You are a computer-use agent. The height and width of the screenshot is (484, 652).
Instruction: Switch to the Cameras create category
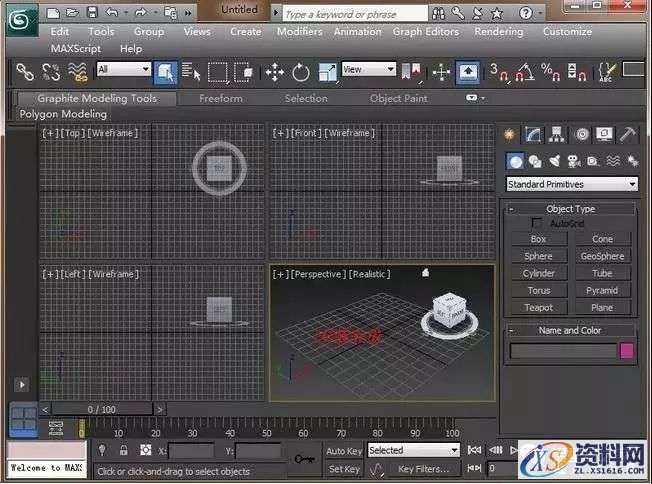click(x=574, y=161)
